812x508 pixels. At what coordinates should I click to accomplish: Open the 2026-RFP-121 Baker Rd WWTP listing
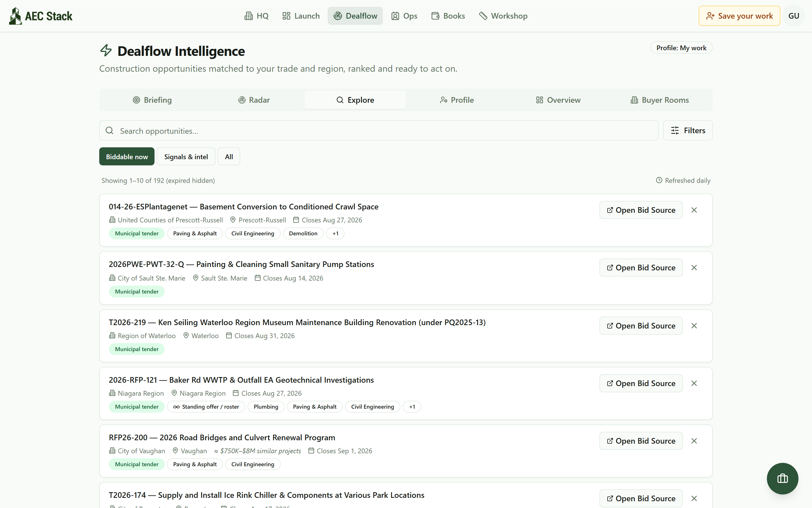click(x=241, y=380)
